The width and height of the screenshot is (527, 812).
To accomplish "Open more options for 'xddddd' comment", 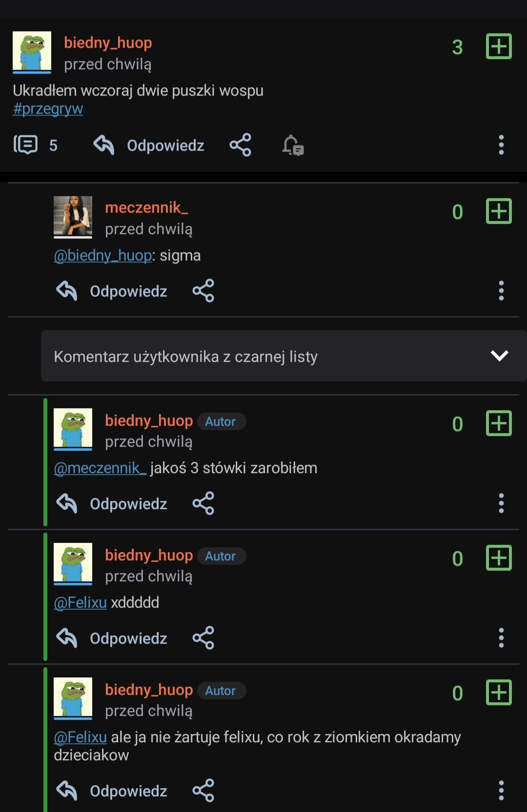I will click(501, 638).
